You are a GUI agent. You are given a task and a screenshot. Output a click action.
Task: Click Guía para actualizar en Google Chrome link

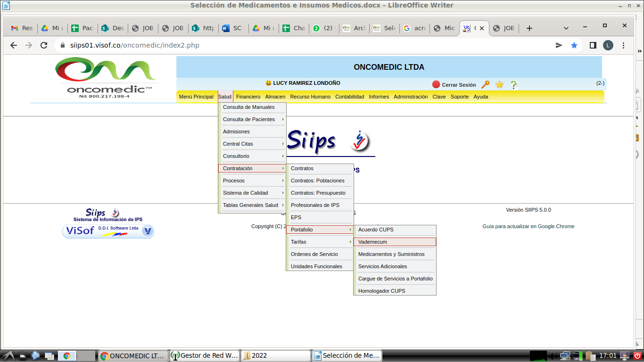click(528, 226)
